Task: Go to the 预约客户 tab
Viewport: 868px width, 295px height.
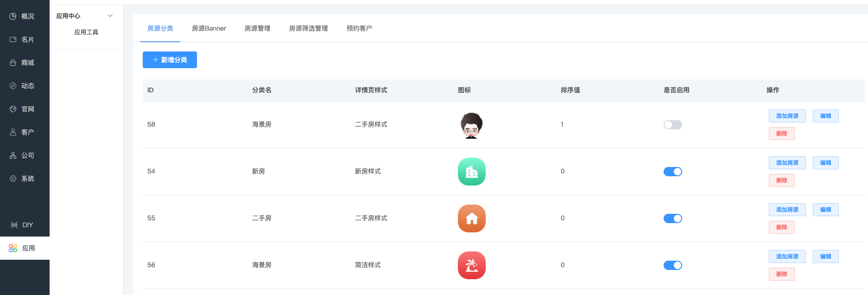Action: tap(360, 28)
